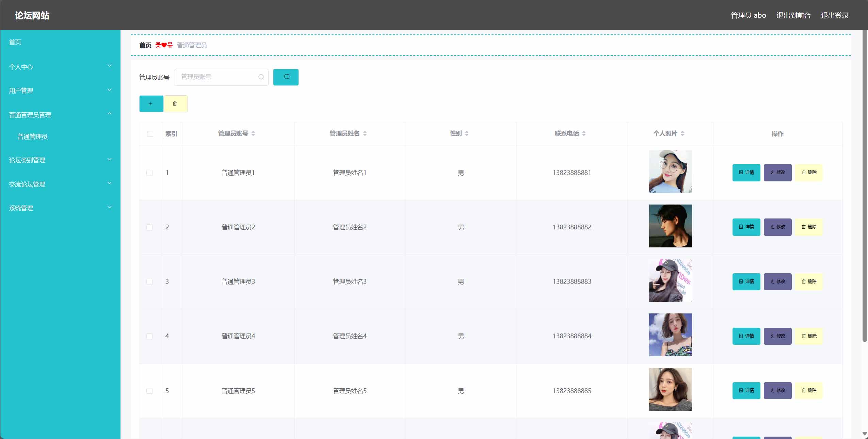Sort by 个人照片 column arrows
The image size is (868, 439).
point(682,133)
